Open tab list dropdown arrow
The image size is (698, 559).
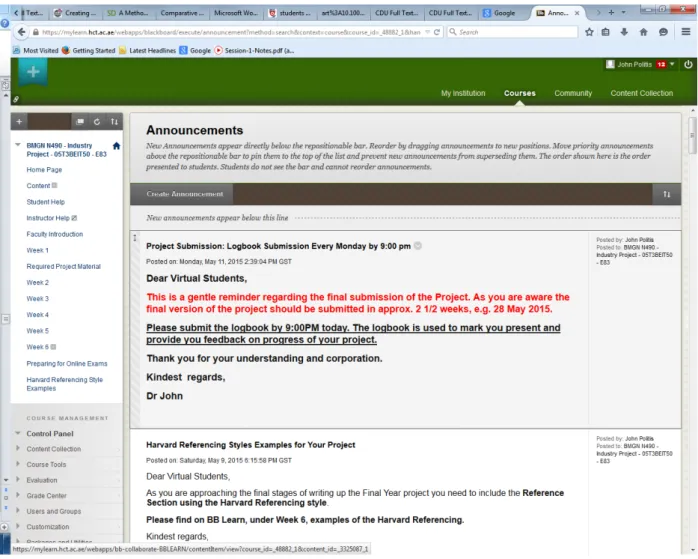(624, 12)
